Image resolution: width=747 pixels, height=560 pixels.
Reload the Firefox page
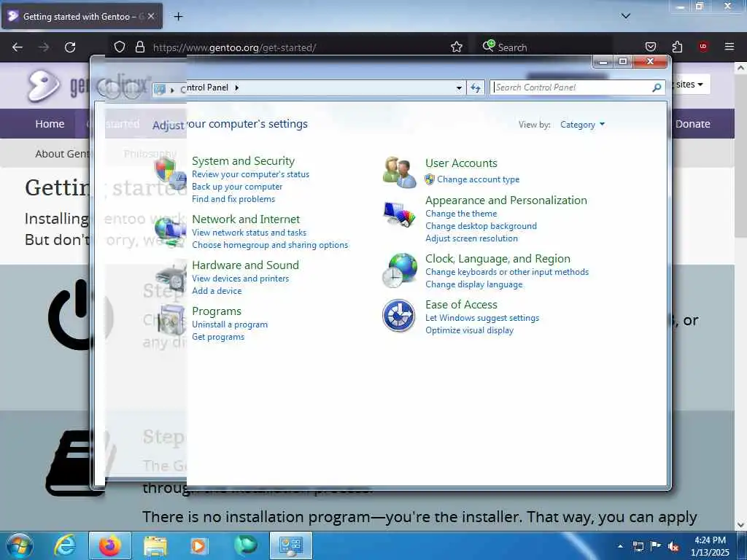click(70, 47)
